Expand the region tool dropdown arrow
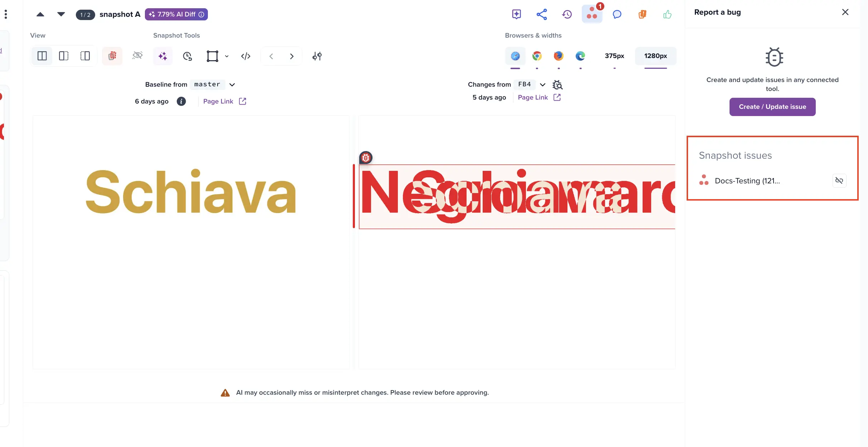Image resolution: width=868 pixels, height=447 pixels. [x=227, y=56]
